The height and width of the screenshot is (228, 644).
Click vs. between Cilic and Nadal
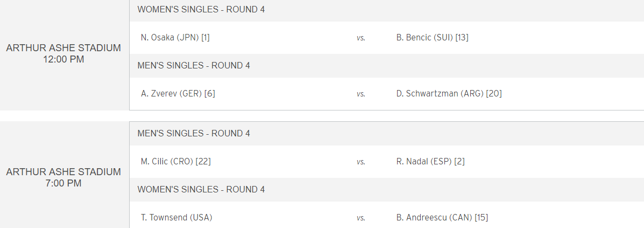pyautogui.click(x=360, y=162)
